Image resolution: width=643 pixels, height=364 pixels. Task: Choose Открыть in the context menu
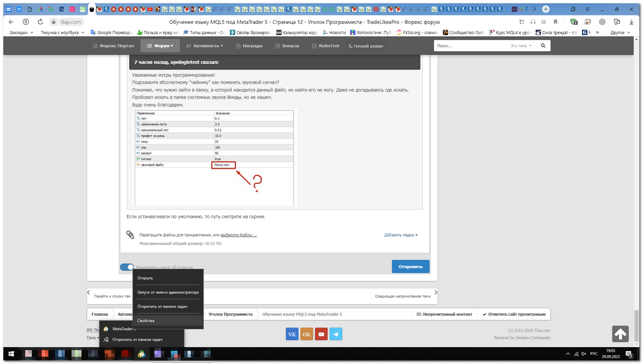pyautogui.click(x=168, y=278)
